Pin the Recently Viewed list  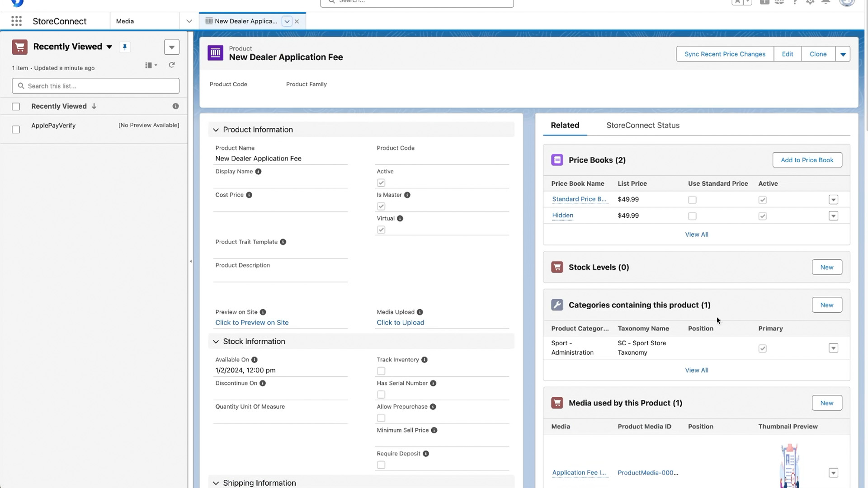(125, 47)
